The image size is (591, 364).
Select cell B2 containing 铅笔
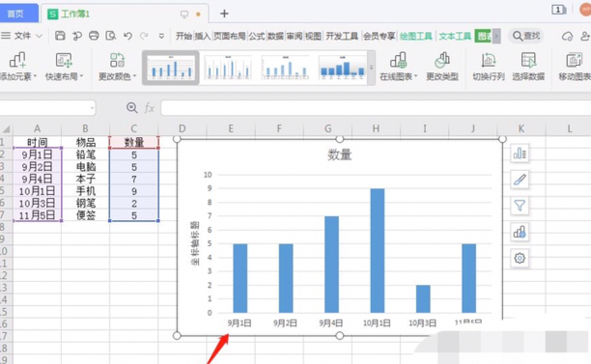86,154
